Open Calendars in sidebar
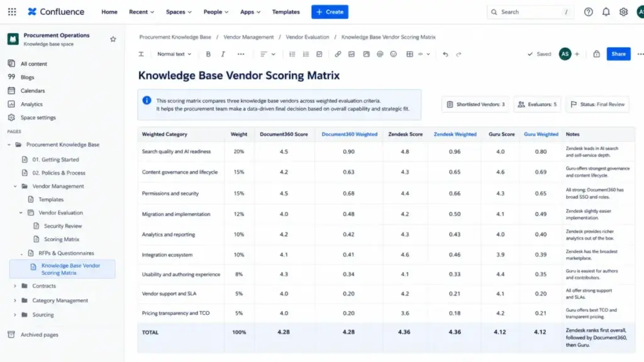Screen dimensions: 644x362 tap(33, 90)
